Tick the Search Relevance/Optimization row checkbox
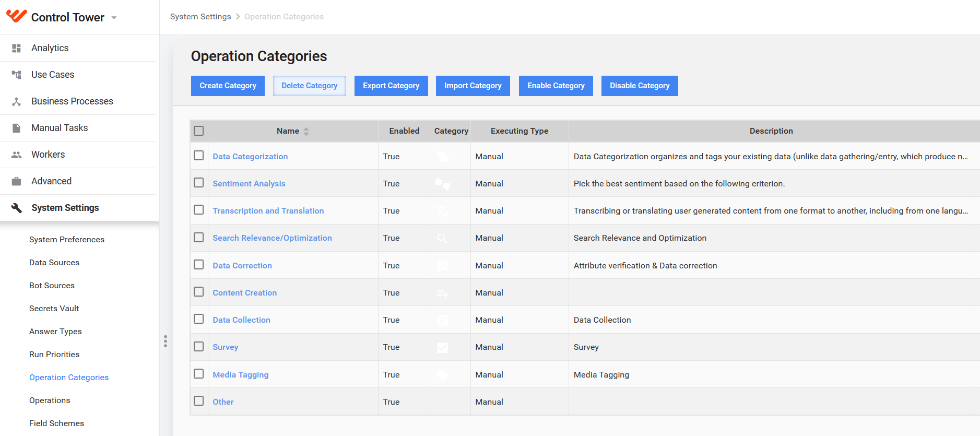Screen dimensions: 980x436 [199, 238]
